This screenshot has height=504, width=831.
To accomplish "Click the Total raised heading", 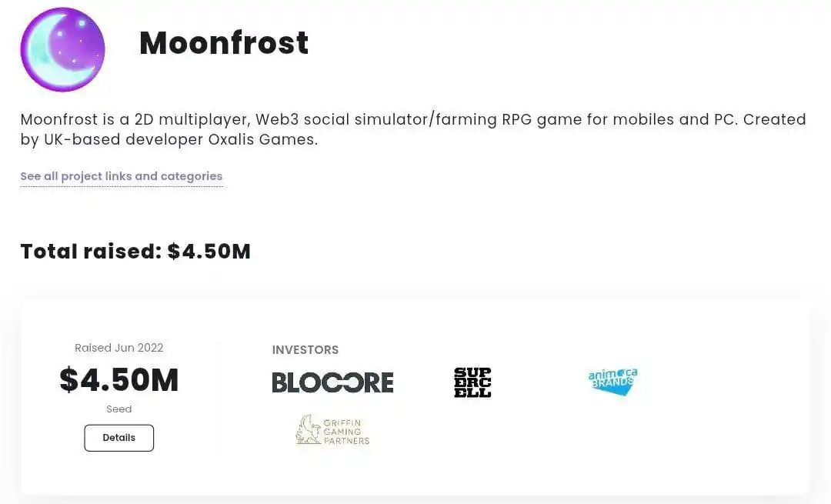I will [x=135, y=251].
